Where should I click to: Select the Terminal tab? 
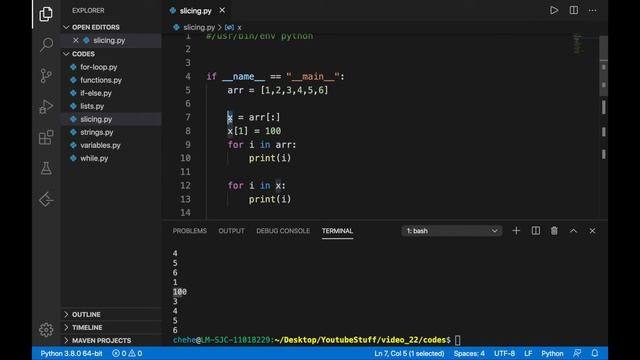(337, 231)
